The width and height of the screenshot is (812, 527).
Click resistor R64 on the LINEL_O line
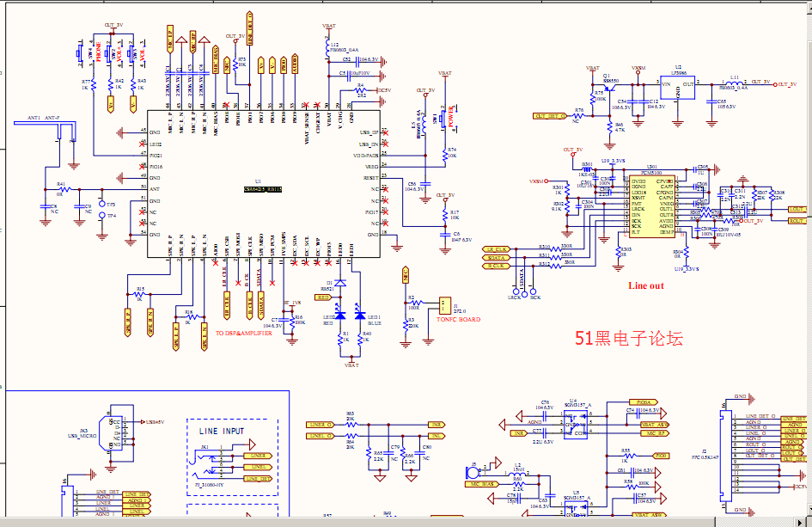(351, 436)
